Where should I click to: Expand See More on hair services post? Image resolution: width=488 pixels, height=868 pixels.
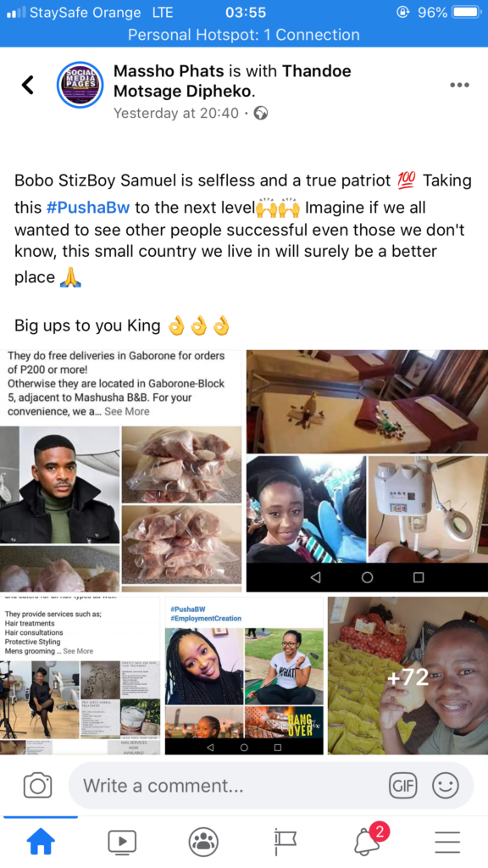[78, 651]
